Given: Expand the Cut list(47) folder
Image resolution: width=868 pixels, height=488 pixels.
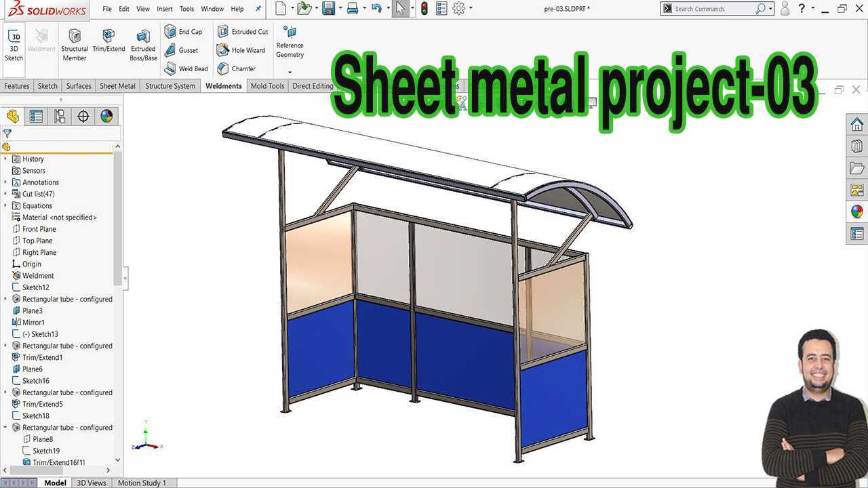Looking at the screenshot, I should [5, 194].
